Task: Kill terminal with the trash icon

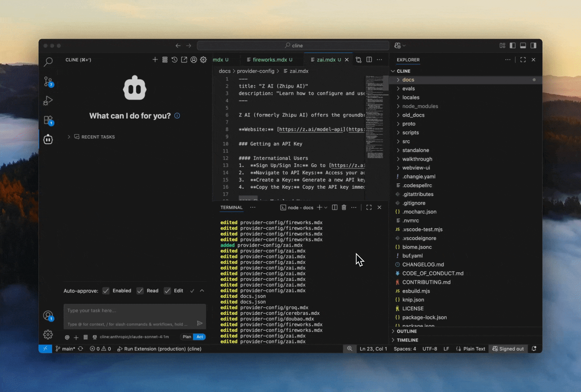Action: click(x=344, y=207)
